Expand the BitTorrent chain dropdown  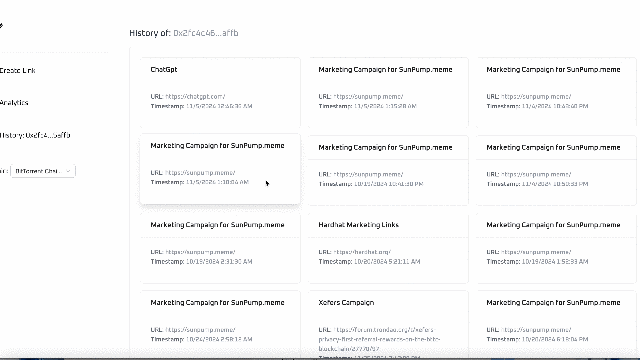(43, 171)
